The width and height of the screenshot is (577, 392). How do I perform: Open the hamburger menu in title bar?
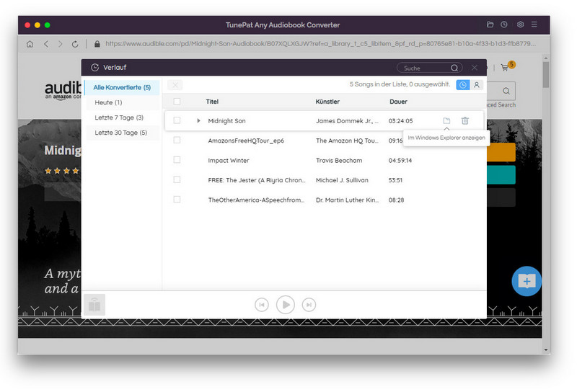534,24
